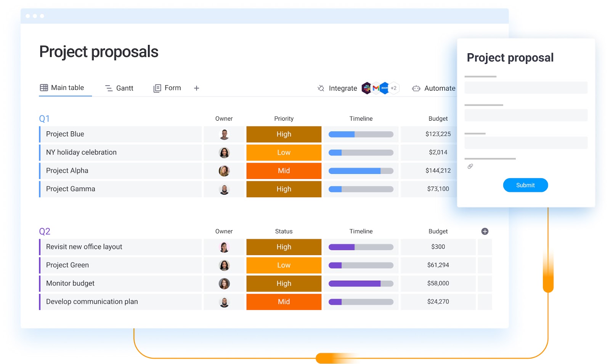Viewport: 610px width, 364px height.
Task: Click the attachment paperclip icon in form
Action: (470, 166)
